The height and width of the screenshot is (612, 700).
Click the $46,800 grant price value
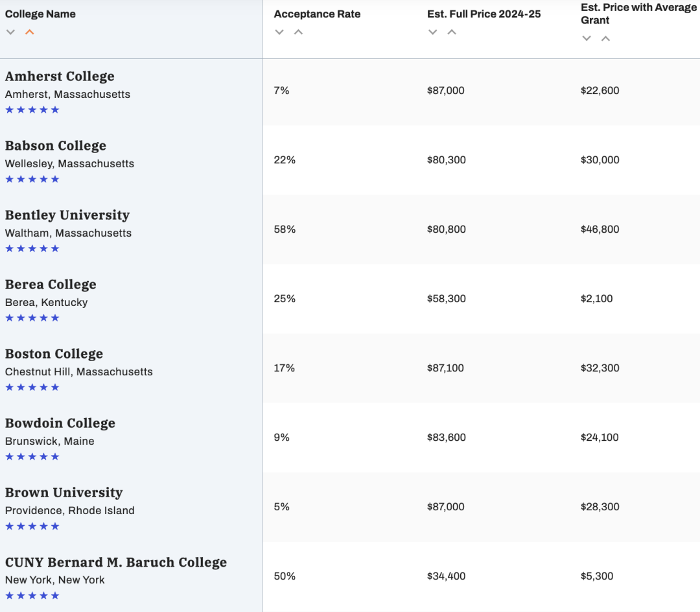tap(600, 230)
